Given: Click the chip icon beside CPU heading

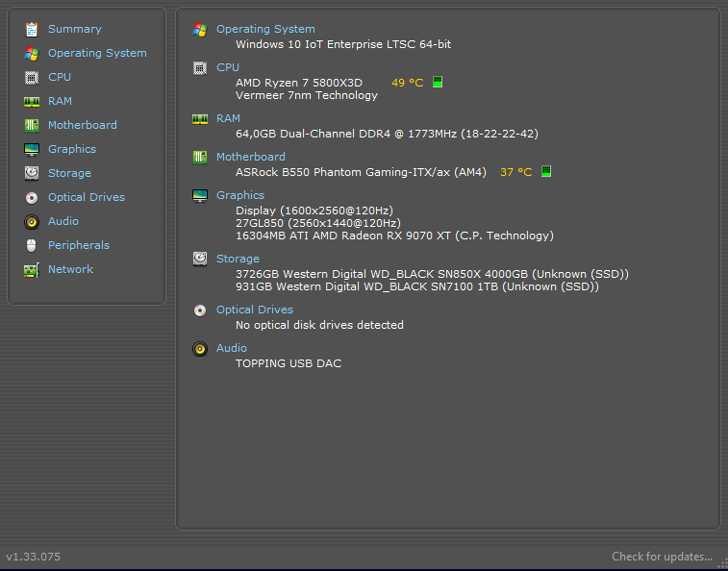Looking at the screenshot, I should click(x=200, y=68).
